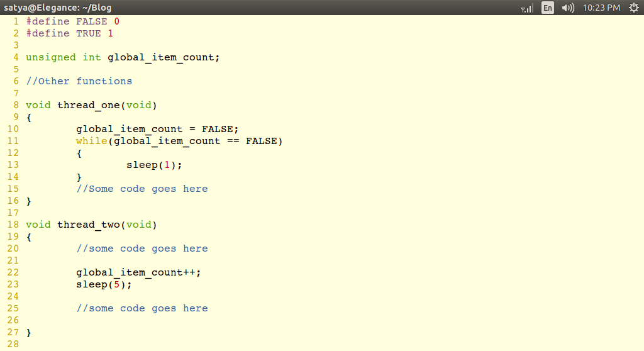Select the window title satya@Elegance: ~/Blog
The height and width of the screenshot is (351, 644).
tap(57, 8)
